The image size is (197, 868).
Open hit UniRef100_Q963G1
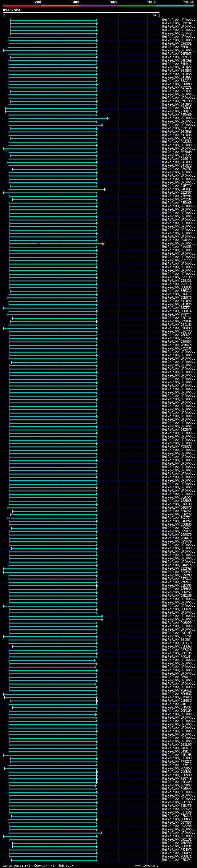point(177,43)
